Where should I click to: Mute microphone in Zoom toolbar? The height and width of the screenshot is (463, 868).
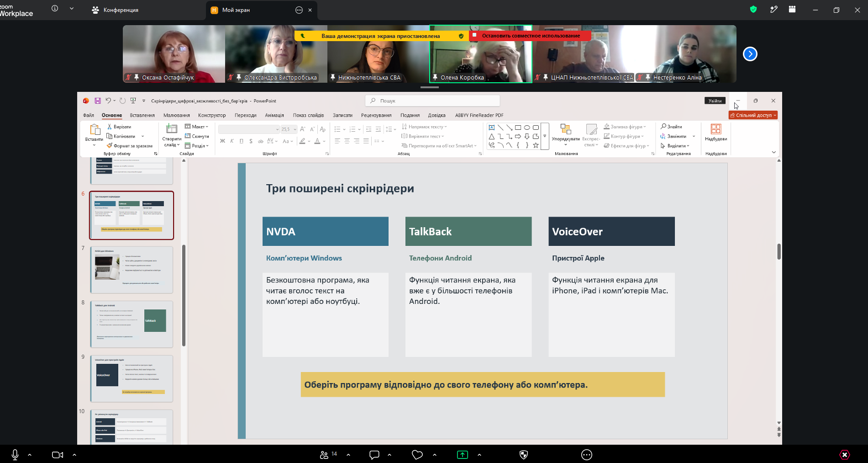tap(15, 455)
